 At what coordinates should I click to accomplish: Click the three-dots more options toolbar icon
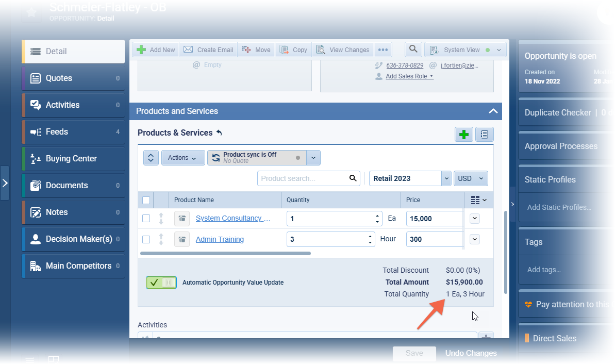tap(383, 50)
